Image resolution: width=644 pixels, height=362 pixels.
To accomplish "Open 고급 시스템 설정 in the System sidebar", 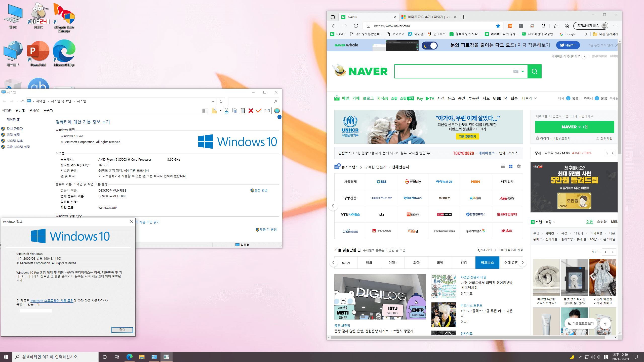I will (18, 147).
